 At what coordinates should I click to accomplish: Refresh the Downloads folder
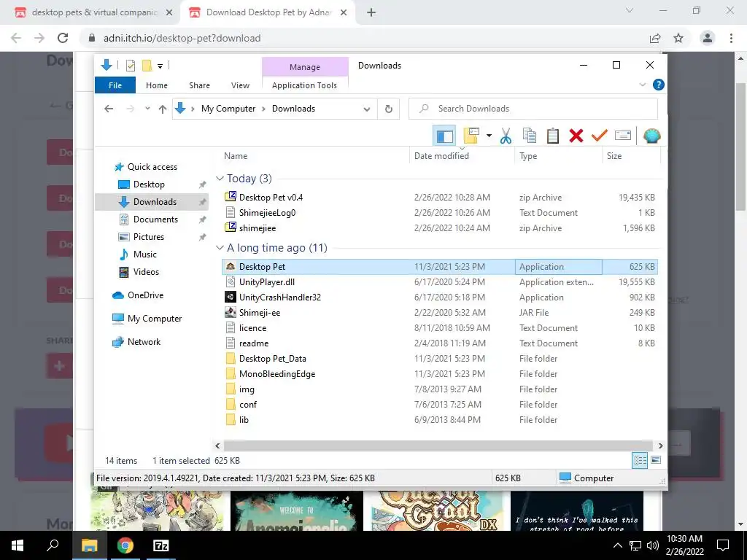pos(389,109)
